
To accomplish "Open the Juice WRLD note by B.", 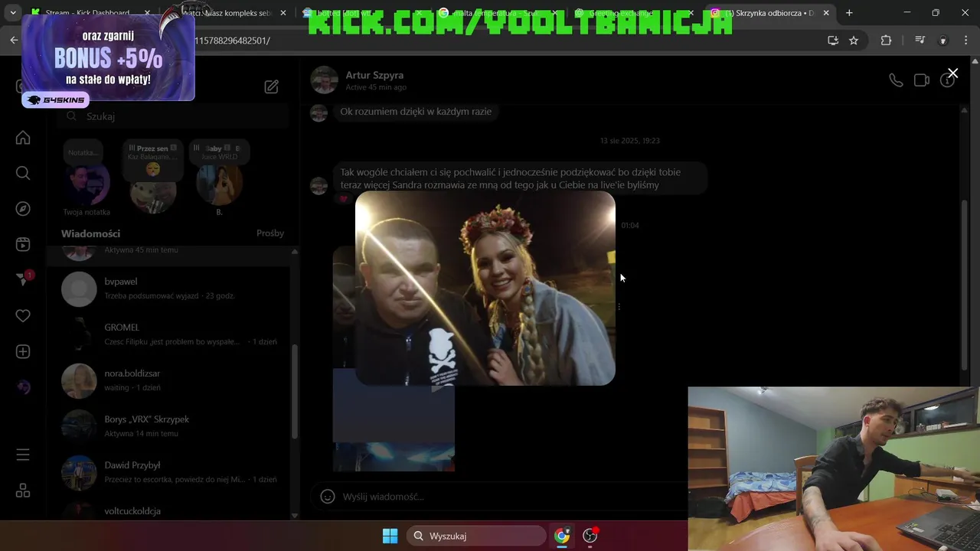I will point(219,152).
